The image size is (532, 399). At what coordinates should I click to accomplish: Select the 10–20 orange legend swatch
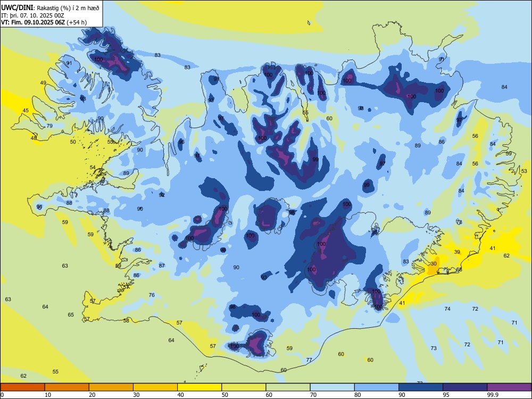coord(67,387)
